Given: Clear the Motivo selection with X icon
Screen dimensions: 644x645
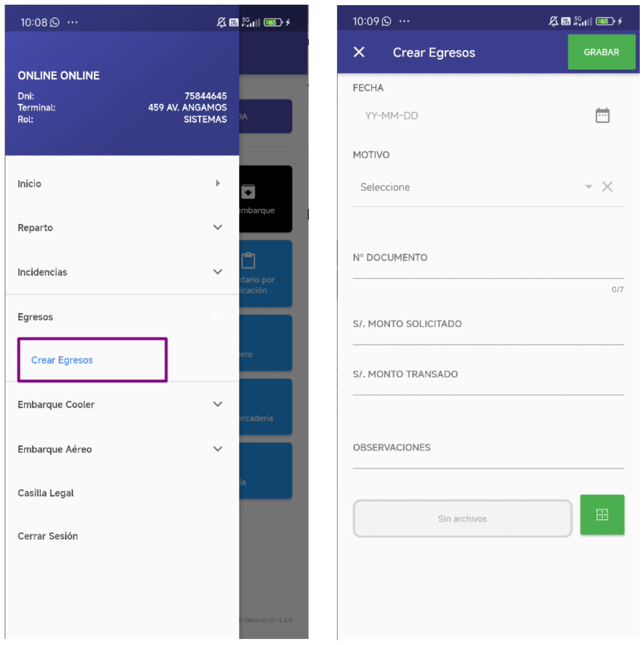Looking at the screenshot, I should (x=607, y=187).
